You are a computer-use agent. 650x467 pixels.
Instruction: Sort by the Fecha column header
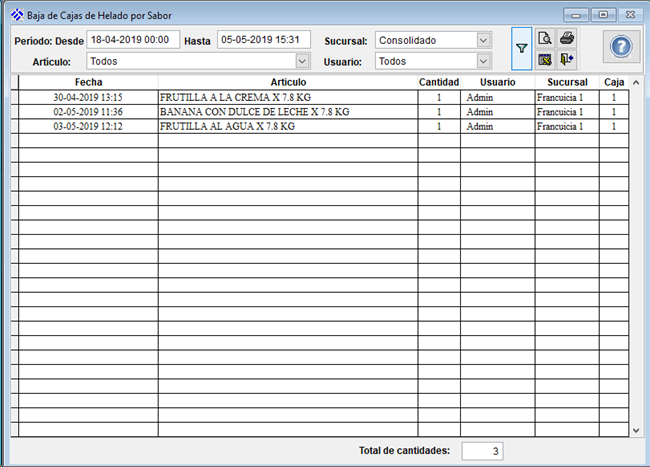[88, 82]
